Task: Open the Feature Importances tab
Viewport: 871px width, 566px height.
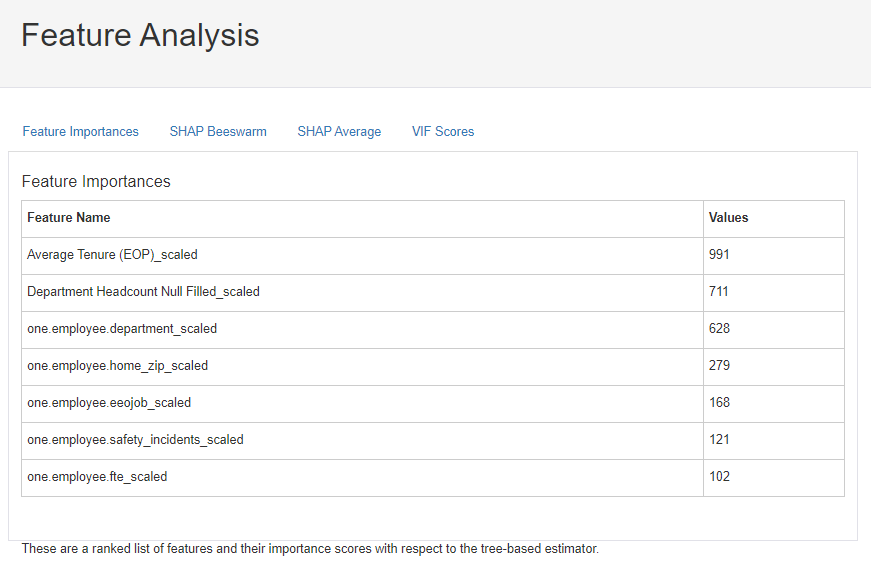Action: (x=81, y=131)
